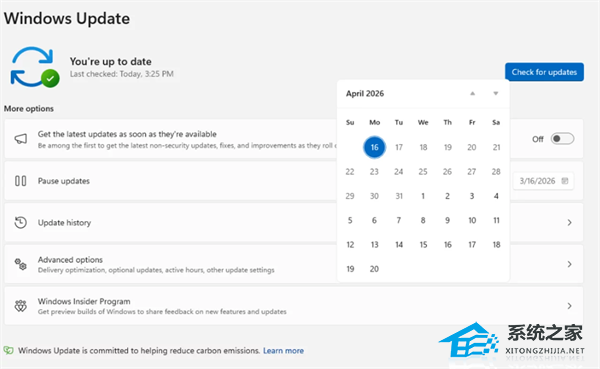600x369 pixels.
Task: Click Get preview builds of Windows description
Action: pos(162,312)
